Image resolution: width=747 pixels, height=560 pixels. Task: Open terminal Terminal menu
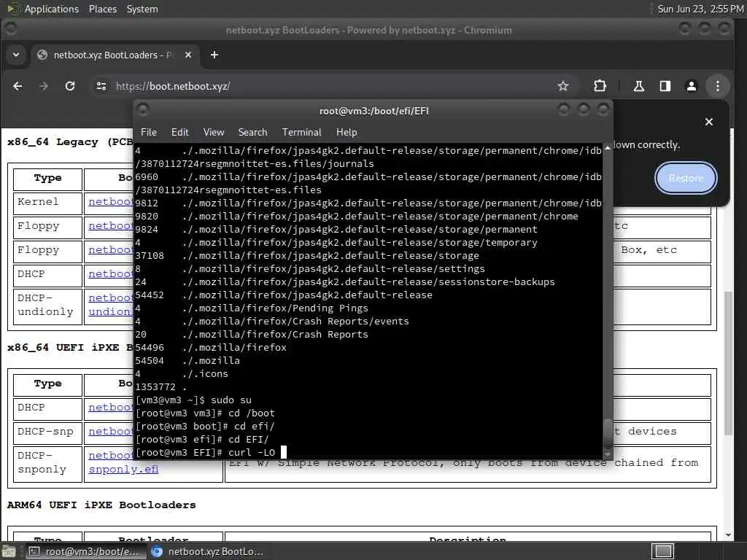(x=301, y=133)
